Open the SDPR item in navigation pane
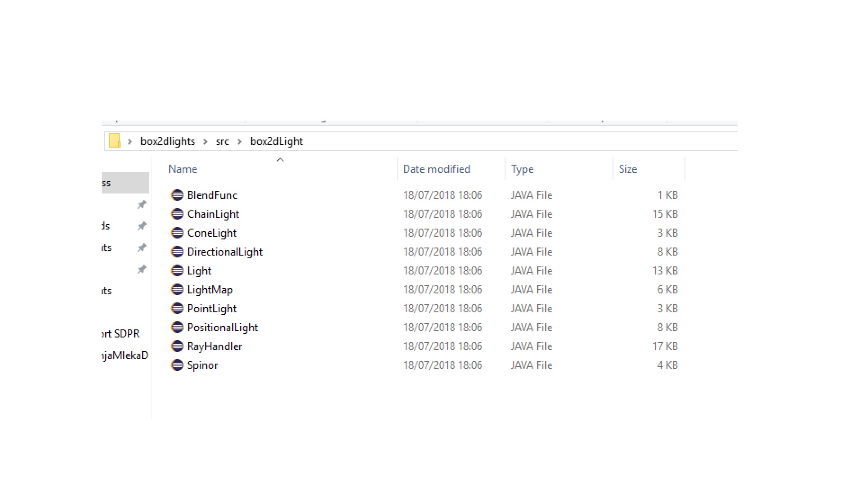 (x=121, y=334)
